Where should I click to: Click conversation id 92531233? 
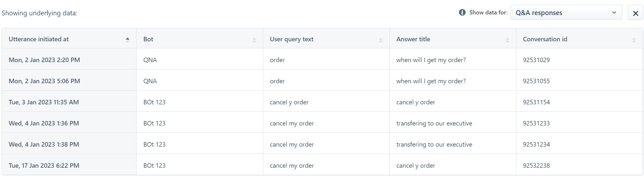tap(536, 123)
